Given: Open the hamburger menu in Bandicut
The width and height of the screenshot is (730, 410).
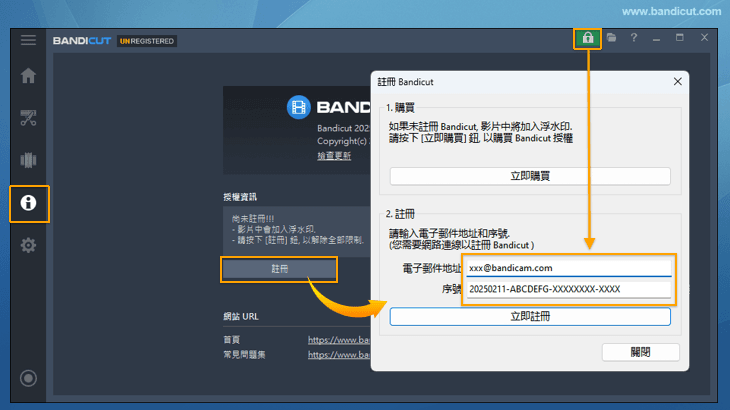Looking at the screenshot, I should click(x=28, y=40).
